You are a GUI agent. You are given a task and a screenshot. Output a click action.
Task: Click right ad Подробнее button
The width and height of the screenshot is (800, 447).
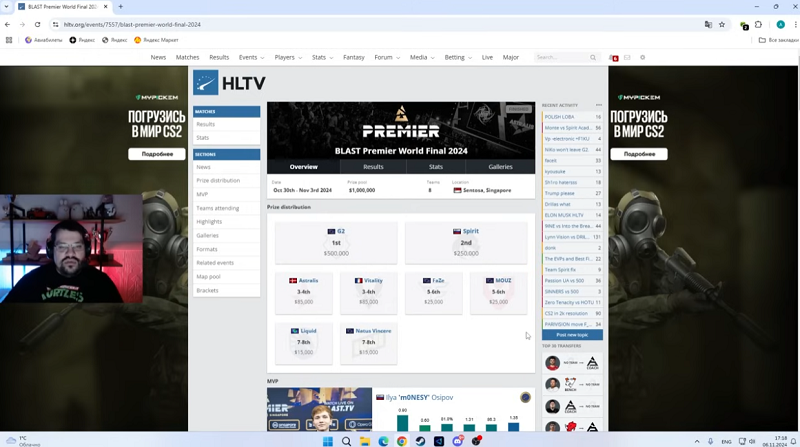tap(639, 154)
